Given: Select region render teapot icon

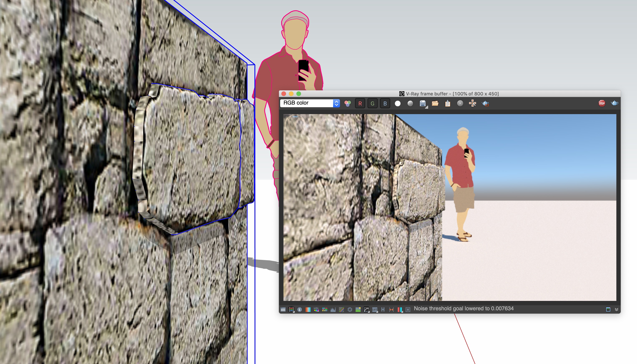Looking at the screenshot, I should 485,103.
